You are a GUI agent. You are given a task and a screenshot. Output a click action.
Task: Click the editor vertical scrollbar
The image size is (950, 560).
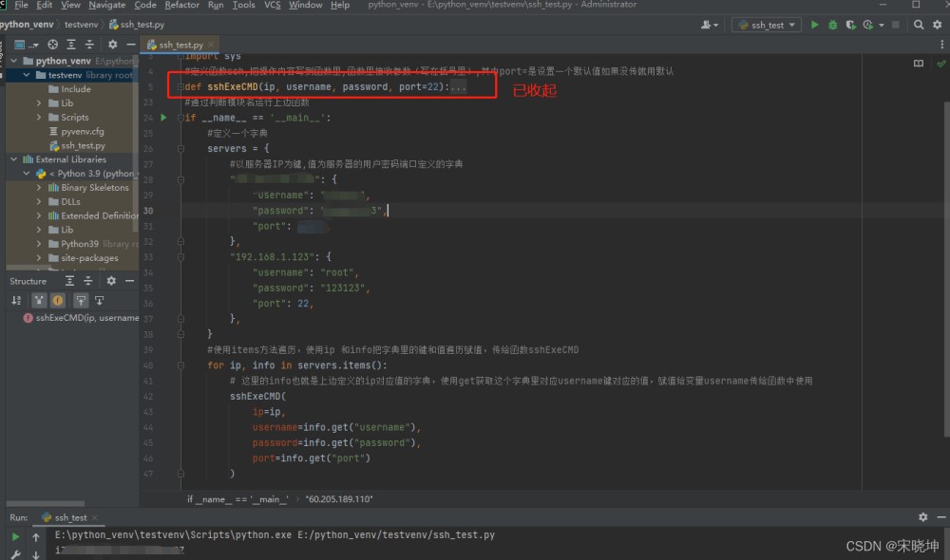[x=946, y=269]
